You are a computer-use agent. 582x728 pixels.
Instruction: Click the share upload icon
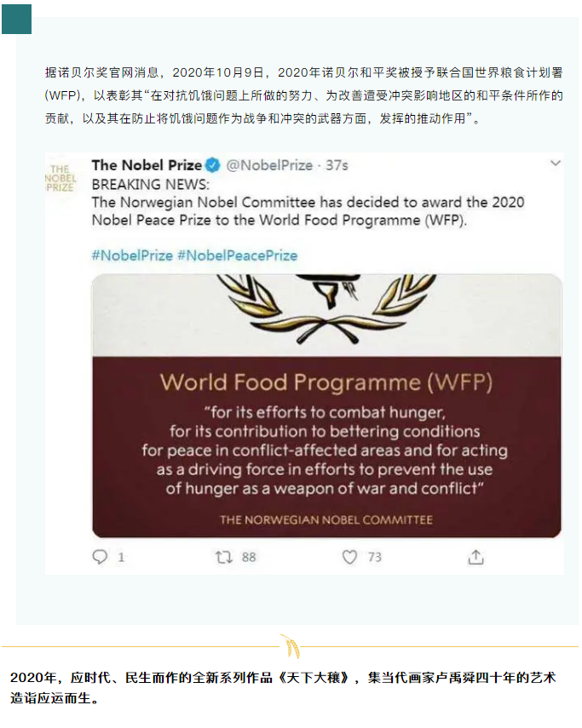(x=476, y=557)
